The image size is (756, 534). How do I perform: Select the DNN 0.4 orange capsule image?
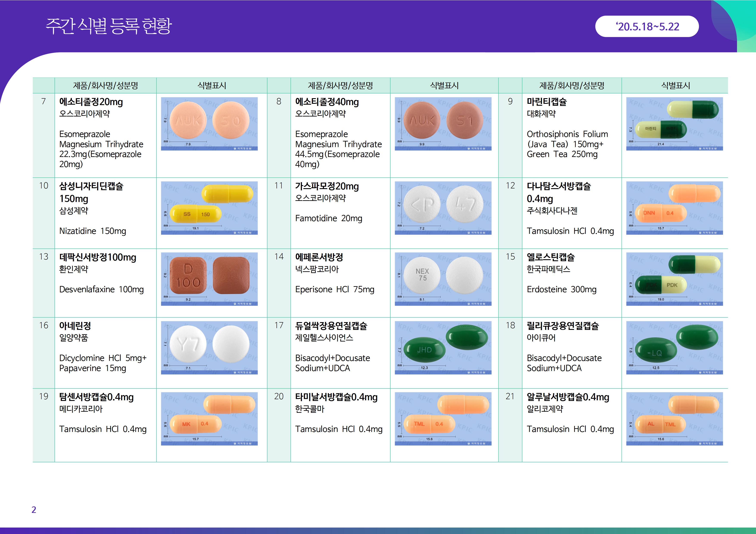coord(674,208)
